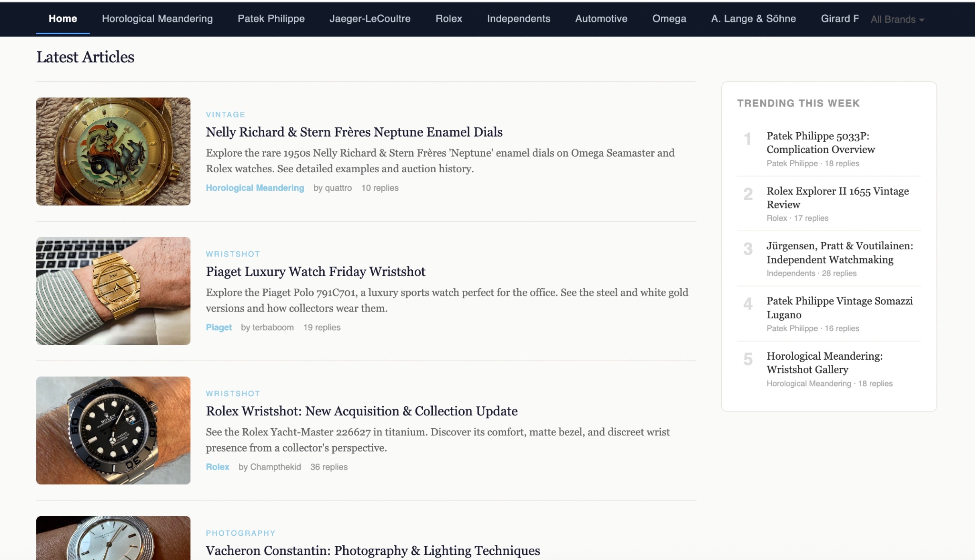
Task: Open Nelly Richard & Stern Frères article title
Action: (x=354, y=132)
